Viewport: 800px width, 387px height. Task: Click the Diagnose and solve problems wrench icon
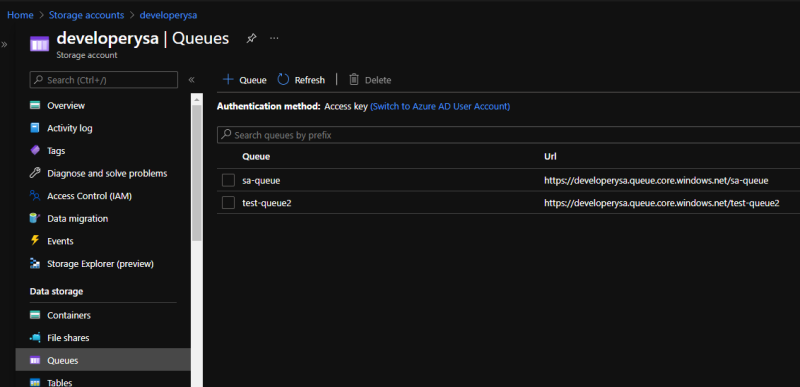pyautogui.click(x=35, y=173)
